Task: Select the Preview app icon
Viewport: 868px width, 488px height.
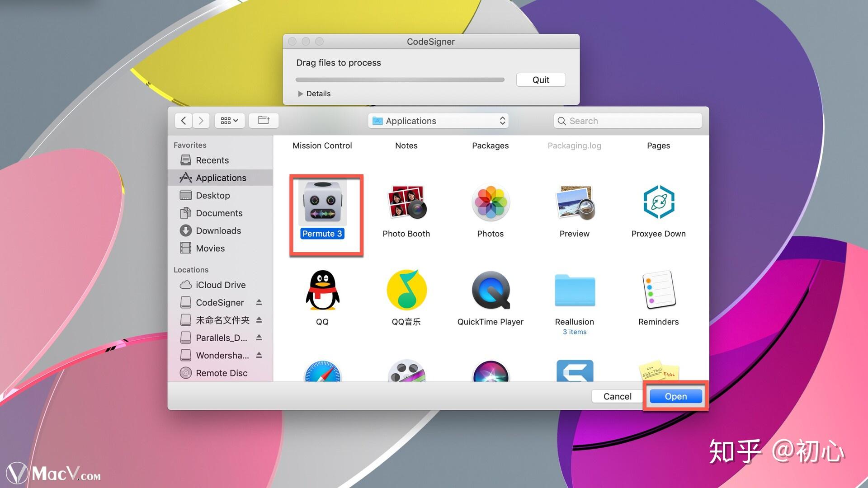Action: pyautogui.click(x=574, y=202)
